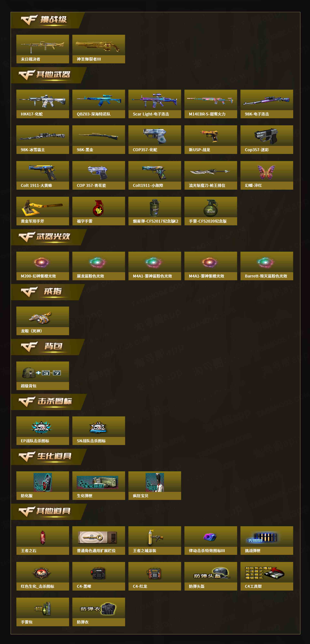
Task: Open the HK417-化蛇 rifle item
Action: pyautogui.click(x=43, y=104)
